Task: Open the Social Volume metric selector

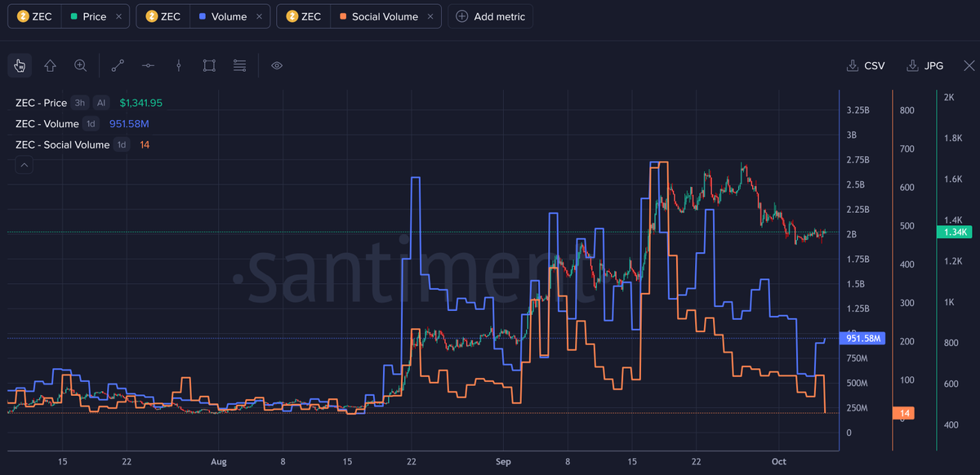Action: 379,16
